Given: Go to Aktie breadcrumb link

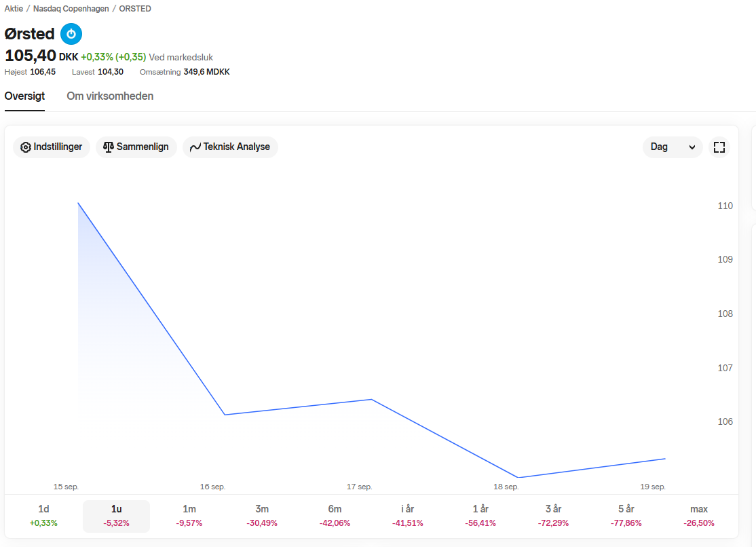Looking at the screenshot, I should (x=14, y=9).
